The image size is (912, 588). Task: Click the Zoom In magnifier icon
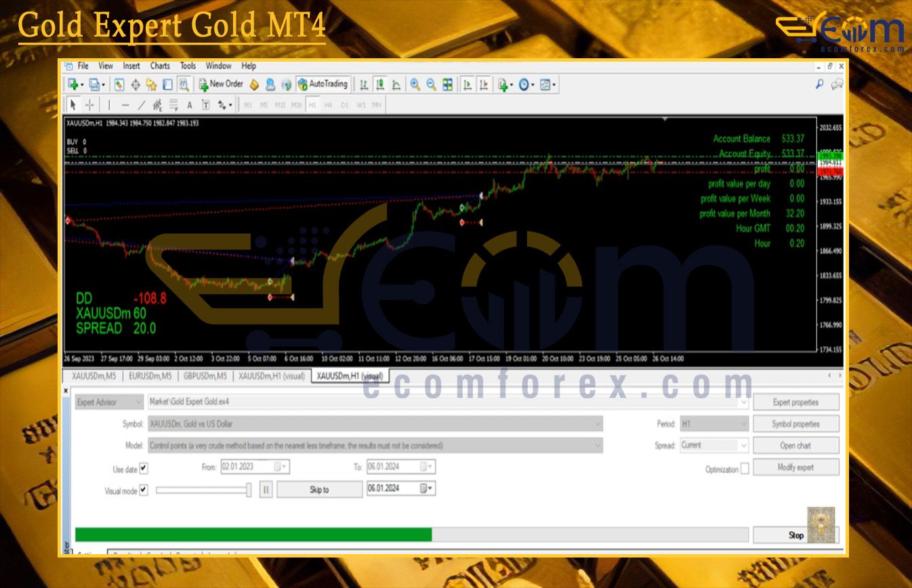(x=415, y=85)
